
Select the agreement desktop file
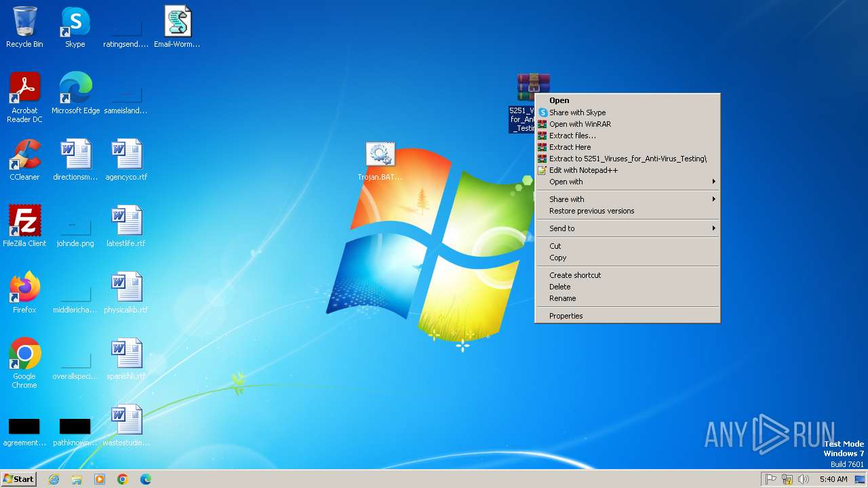pos(24,432)
